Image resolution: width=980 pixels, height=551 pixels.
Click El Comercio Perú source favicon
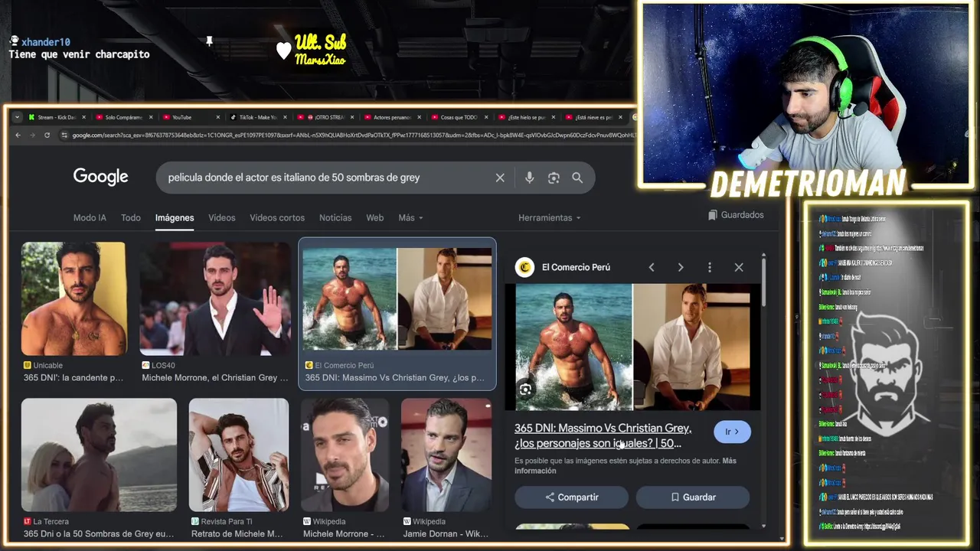tap(524, 267)
